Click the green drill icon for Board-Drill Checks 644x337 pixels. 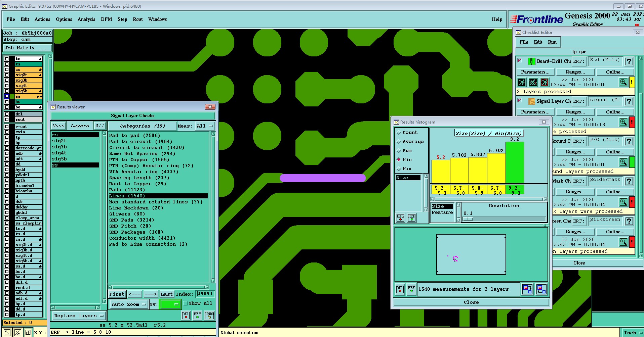[x=531, y=61]
